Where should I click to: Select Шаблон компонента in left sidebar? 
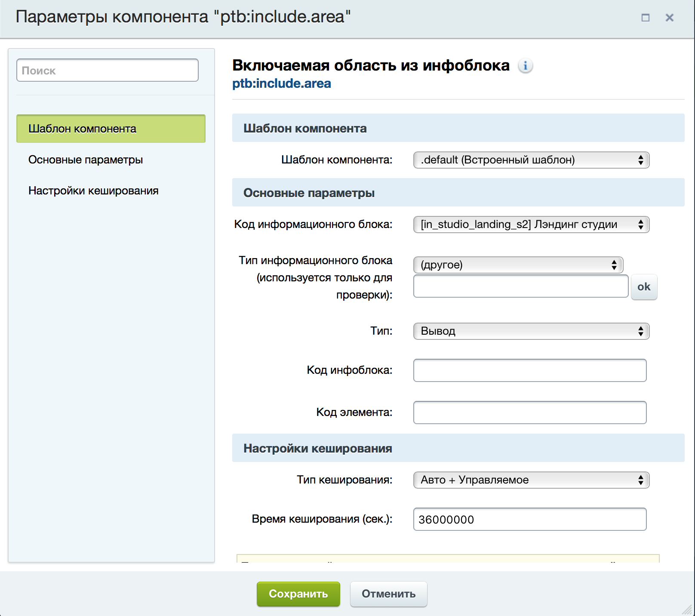[111, 129]
